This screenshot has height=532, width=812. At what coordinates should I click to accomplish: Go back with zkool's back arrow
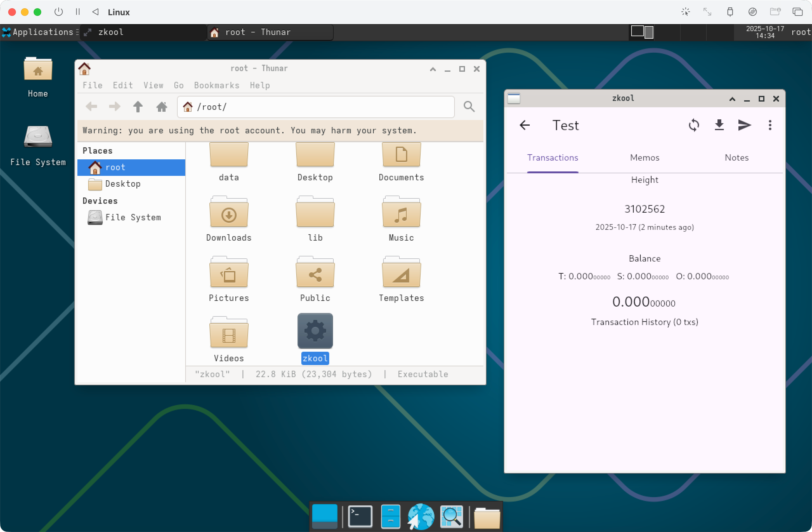pyautogui.click(x=525, y=125)
